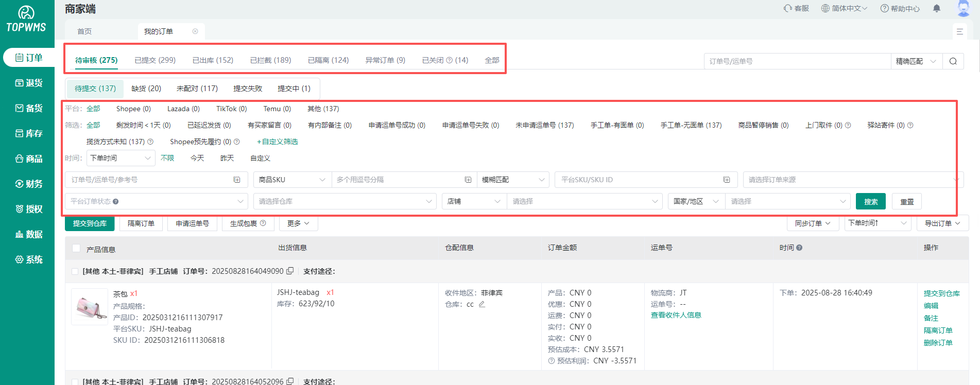Click green 提交到仓库 toolbar button
Viewport: 980px width, 385px height.
(x=90, y=223)
